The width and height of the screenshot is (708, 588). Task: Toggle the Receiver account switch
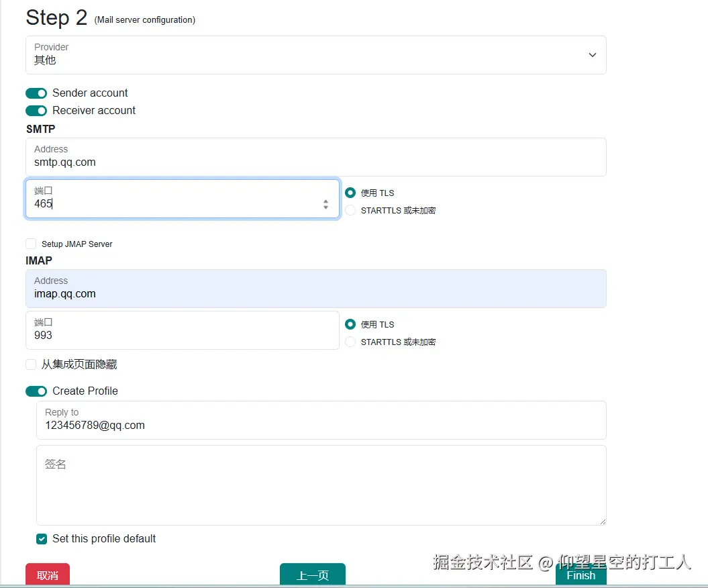pyautogui.click(x=36, y=111)
